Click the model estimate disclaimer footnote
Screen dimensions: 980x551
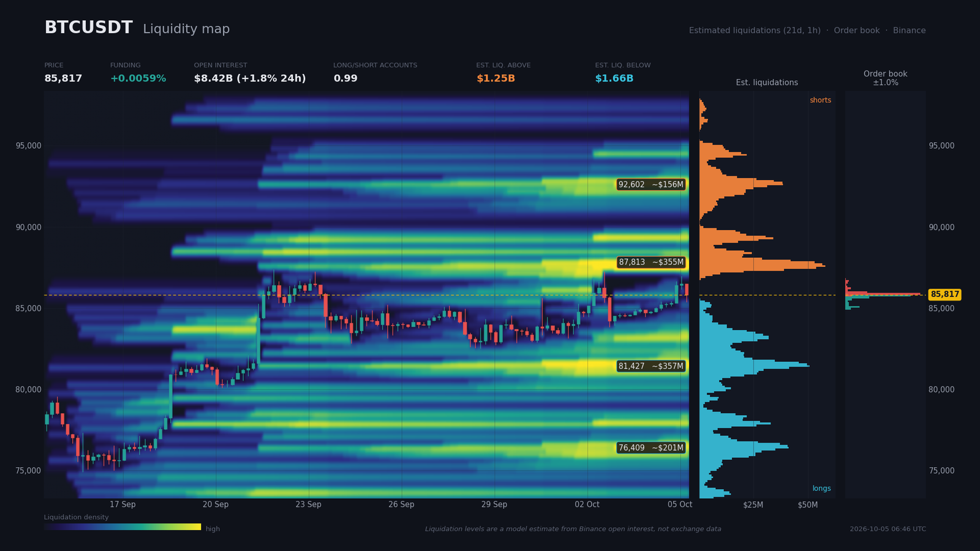573,529
